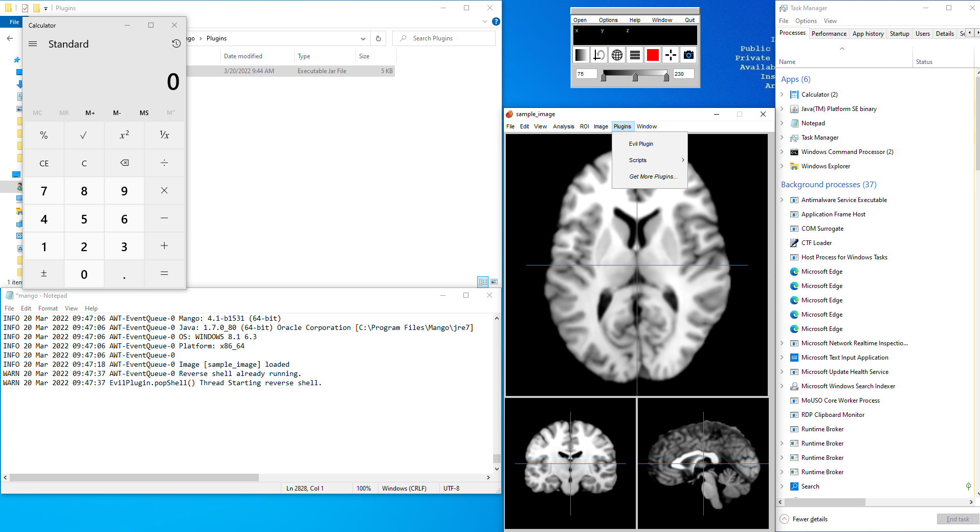Expand the Windows Explorer process entry
This screenshot has height=532, width=980.
click(x=782, y=166)
